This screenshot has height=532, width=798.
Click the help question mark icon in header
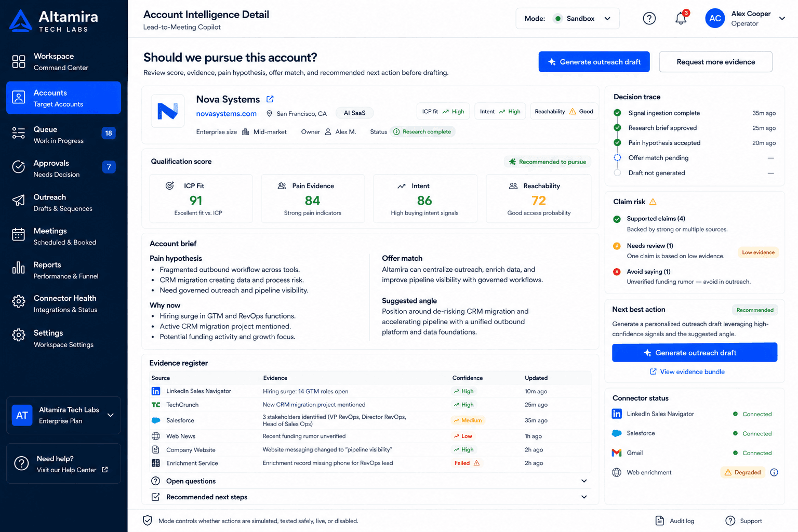pos(649,19)
